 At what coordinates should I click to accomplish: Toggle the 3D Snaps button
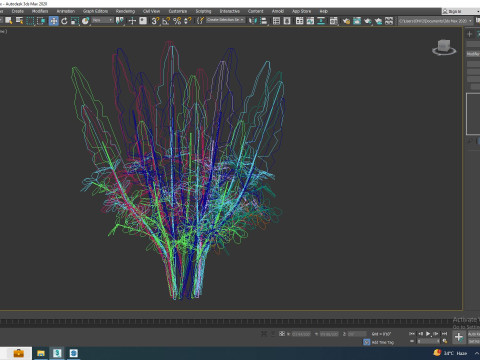[x=155, y=21]
